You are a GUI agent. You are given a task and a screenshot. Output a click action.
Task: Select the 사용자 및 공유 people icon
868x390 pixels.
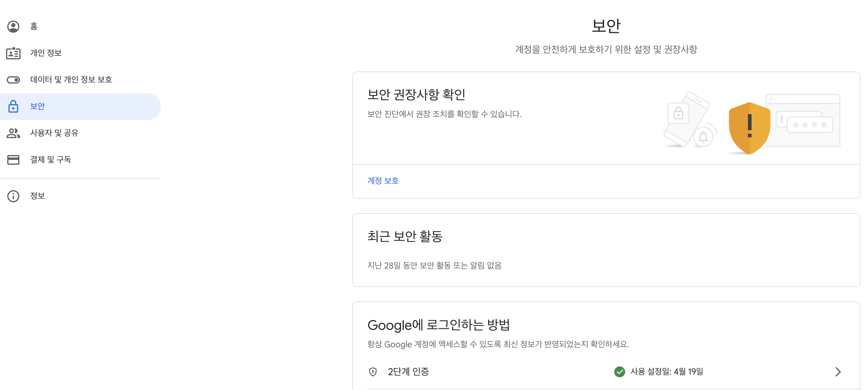coord(14,133)
